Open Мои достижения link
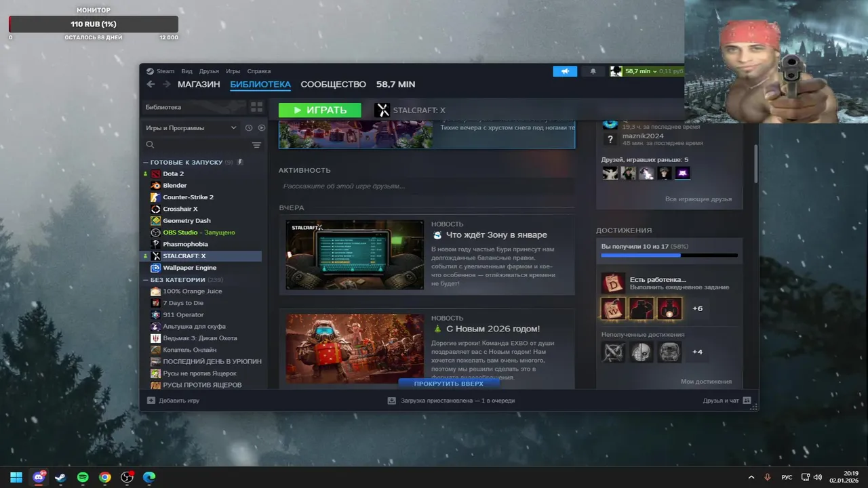 click(x=706, y=382)
